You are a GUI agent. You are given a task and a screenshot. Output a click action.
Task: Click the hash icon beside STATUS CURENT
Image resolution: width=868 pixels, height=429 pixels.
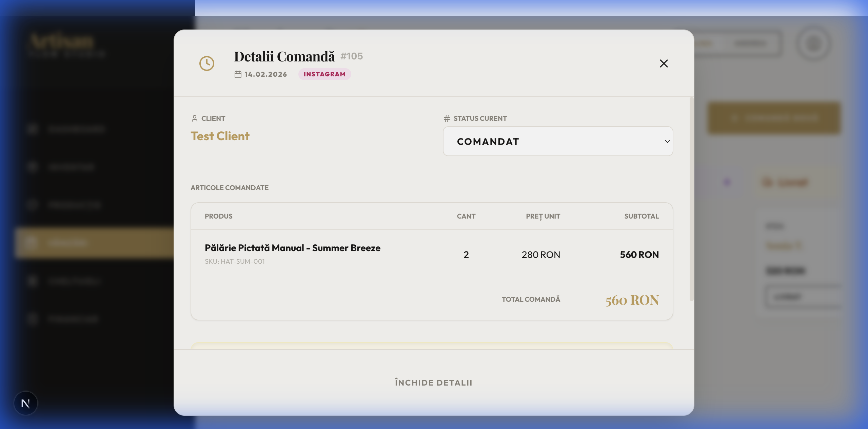pyautogui.click(x=447, y=118)
